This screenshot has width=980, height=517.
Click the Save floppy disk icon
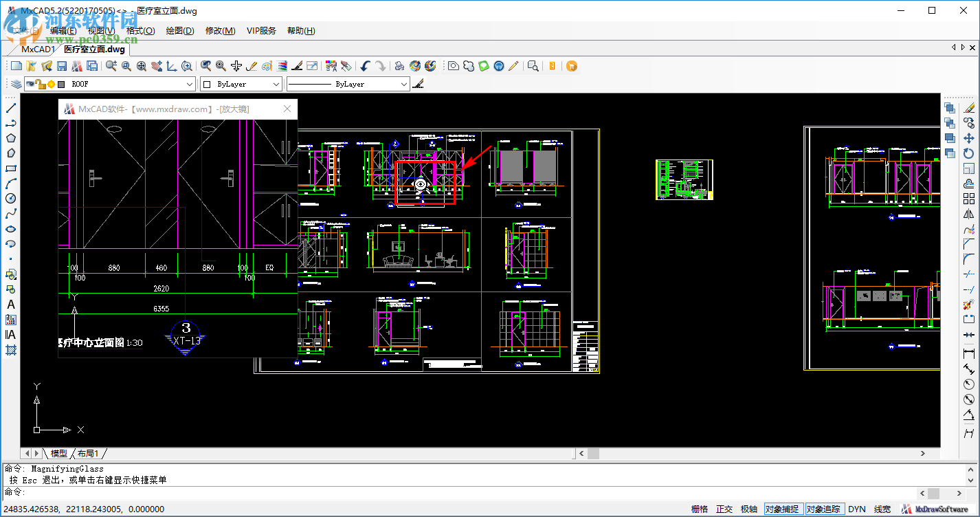pyautogui.click(x=62, y=66)
